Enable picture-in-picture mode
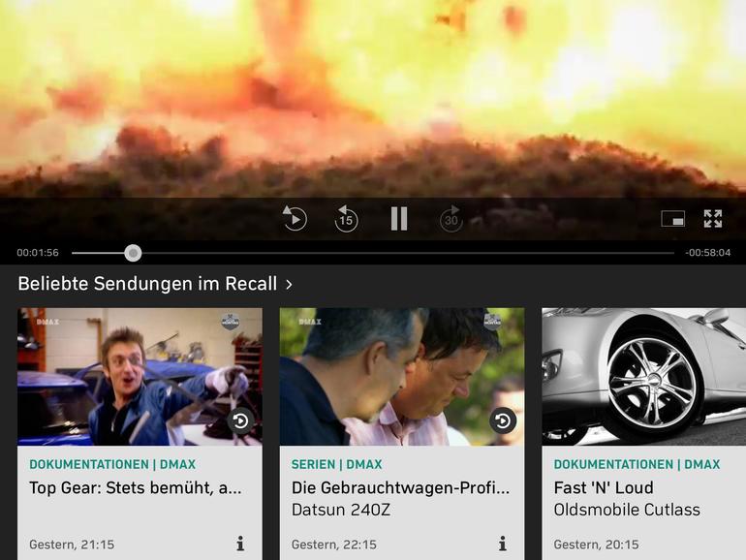Screen dimensions: 746x560 [x=672, y=219]
